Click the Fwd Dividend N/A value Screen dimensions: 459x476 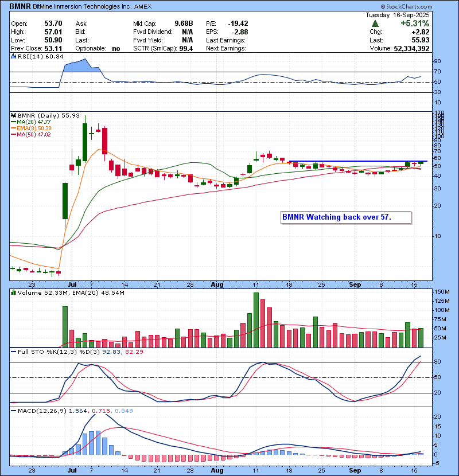point(188,32)
